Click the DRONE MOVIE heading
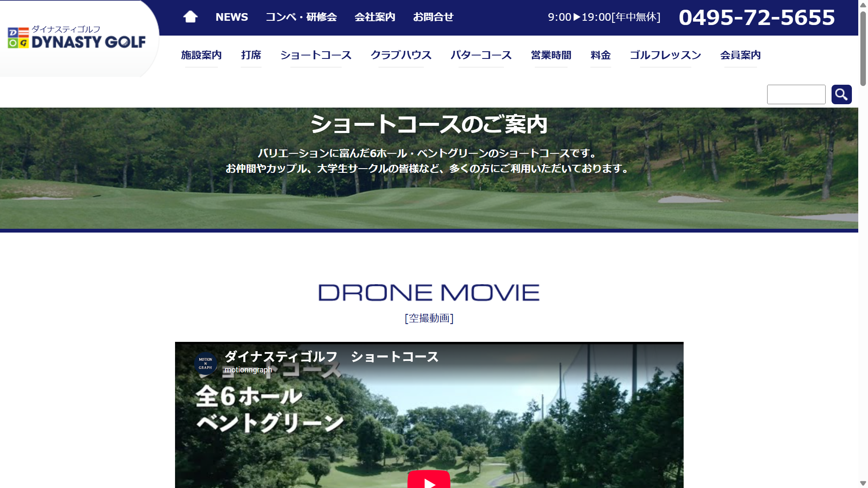 [x=429, y=293]
